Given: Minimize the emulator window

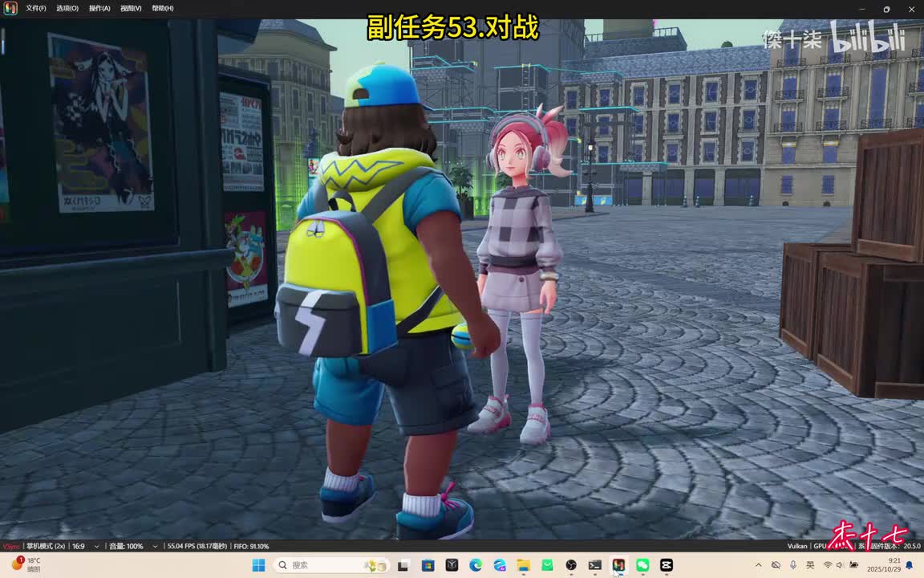Looking at the screenshot, I should (862, 9).
